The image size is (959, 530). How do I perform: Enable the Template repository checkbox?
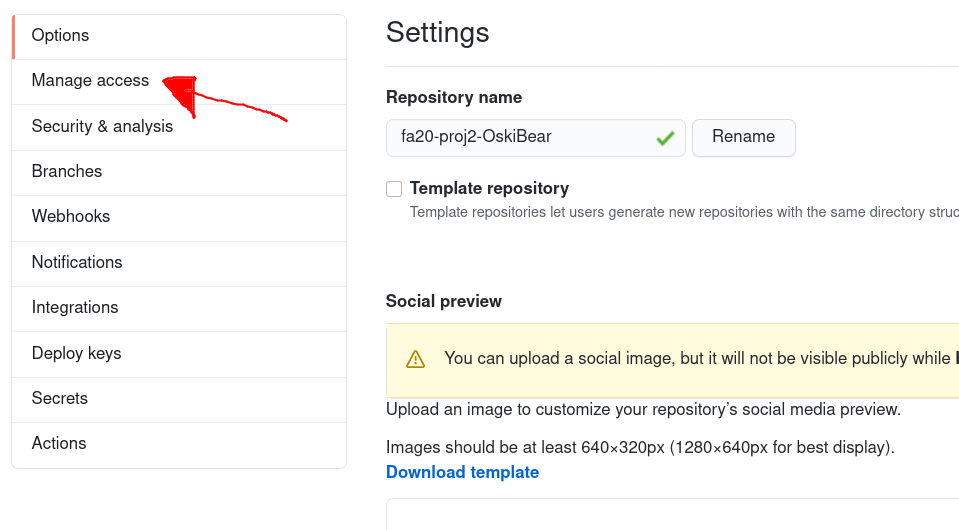click(x=394, y=189)
